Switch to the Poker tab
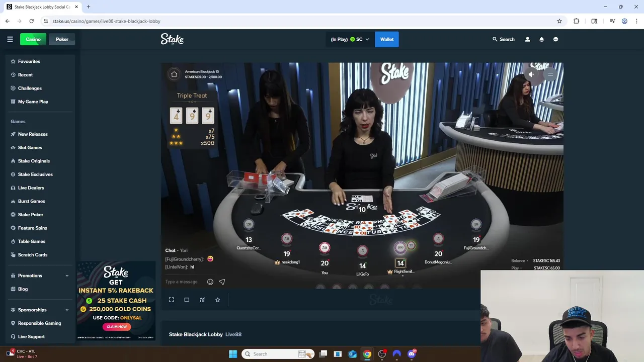 [62, 39]
